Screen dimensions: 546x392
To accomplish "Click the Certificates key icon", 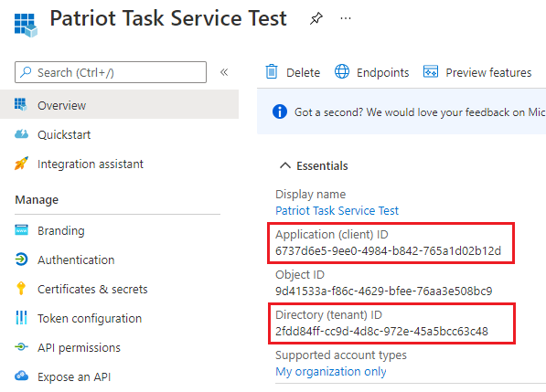I will tap(21, 289).
